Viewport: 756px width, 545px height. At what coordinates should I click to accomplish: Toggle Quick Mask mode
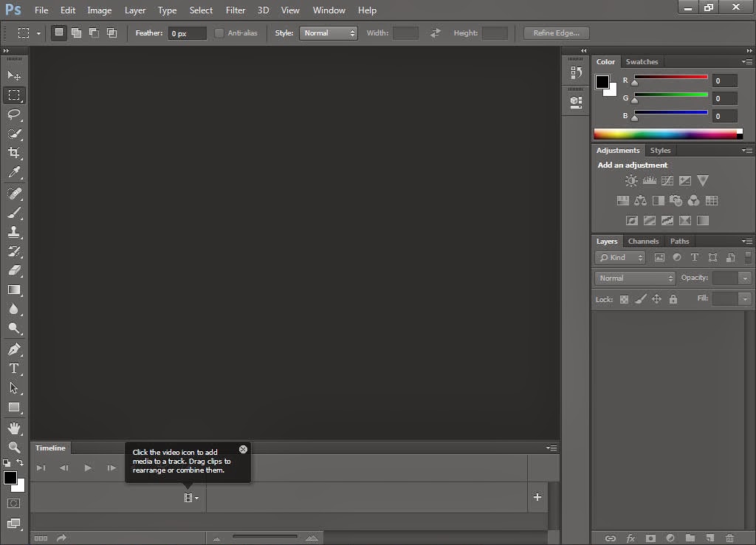pyautogui.click(x=14, y=503)
